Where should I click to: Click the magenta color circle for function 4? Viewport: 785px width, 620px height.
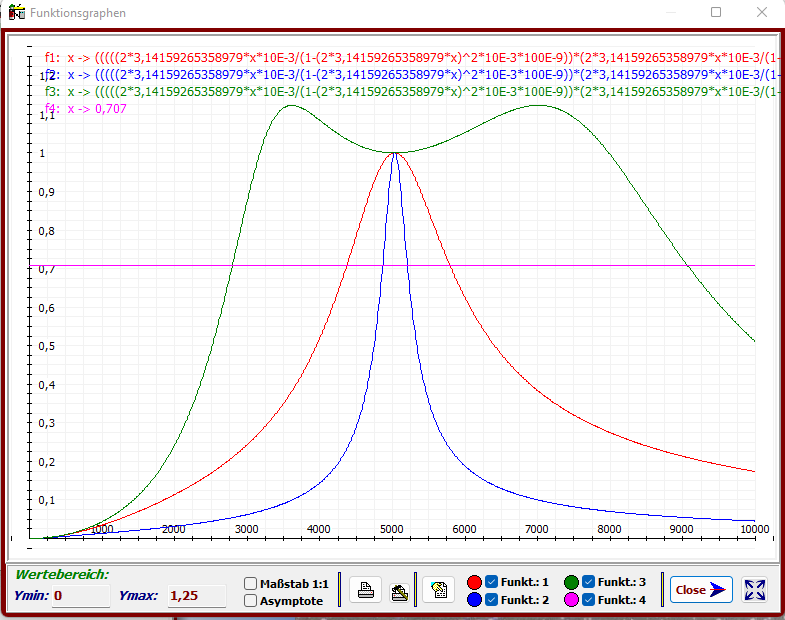572,600
